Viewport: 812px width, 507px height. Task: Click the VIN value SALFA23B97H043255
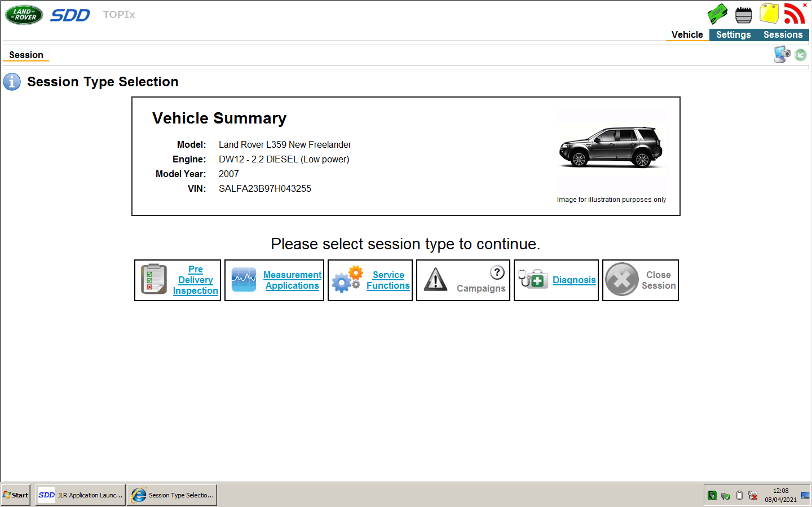coord(265,188)
